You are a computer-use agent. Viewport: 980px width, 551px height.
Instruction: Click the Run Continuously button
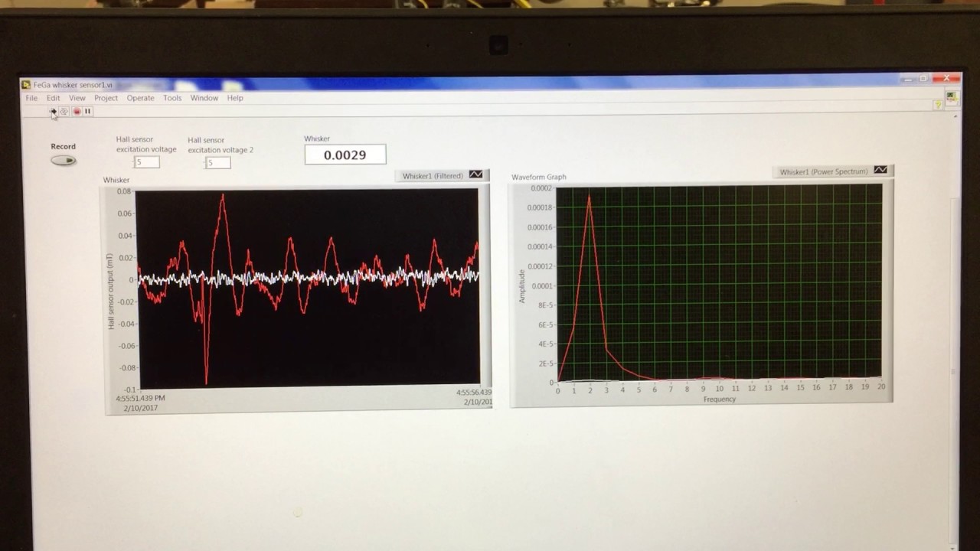[64, 112]
